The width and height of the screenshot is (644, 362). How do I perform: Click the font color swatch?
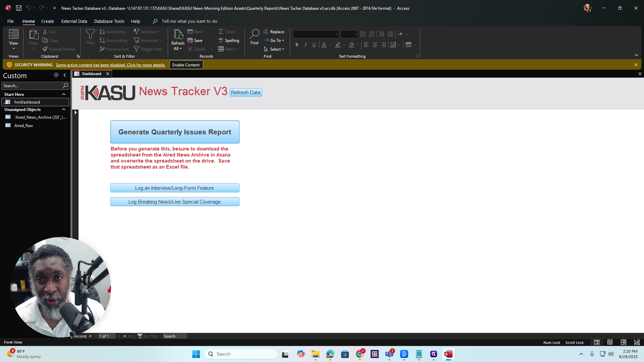324,45
